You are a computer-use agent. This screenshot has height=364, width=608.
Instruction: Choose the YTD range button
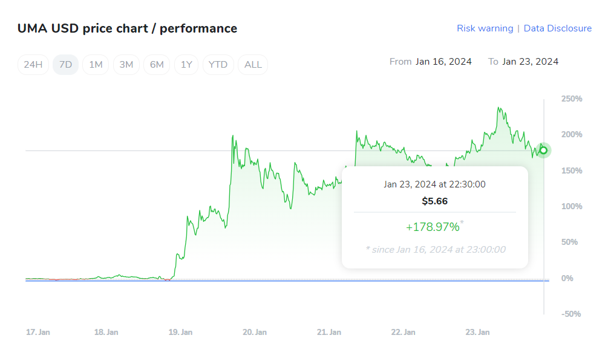click(x=218, y=65)
